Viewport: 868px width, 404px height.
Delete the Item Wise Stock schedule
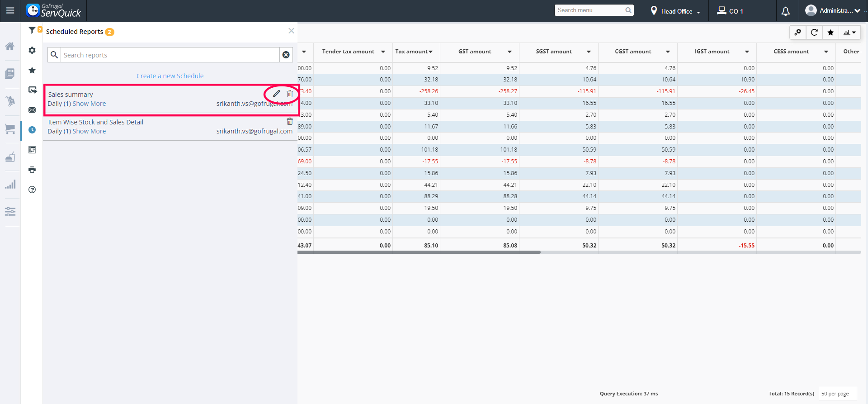pyautogui.click(x=290, y=121)
